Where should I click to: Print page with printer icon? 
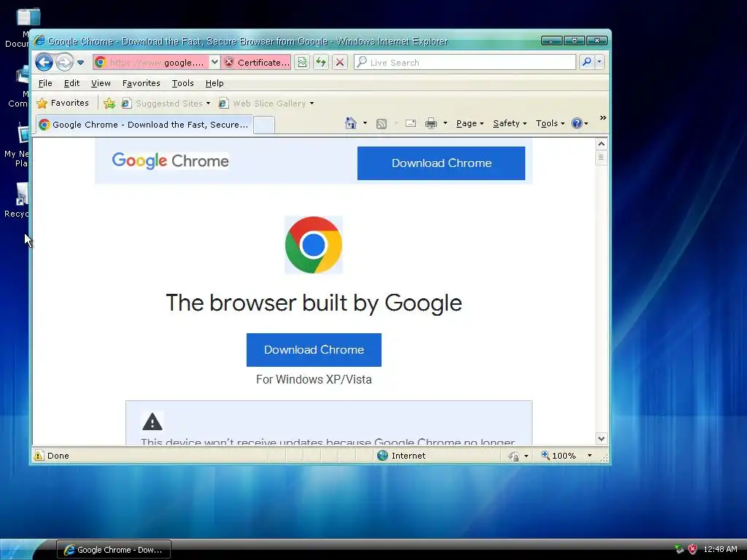click(x=430, y=123)
